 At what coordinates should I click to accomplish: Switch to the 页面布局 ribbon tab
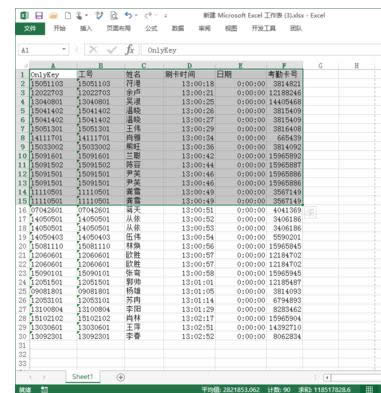coord(118,29)
